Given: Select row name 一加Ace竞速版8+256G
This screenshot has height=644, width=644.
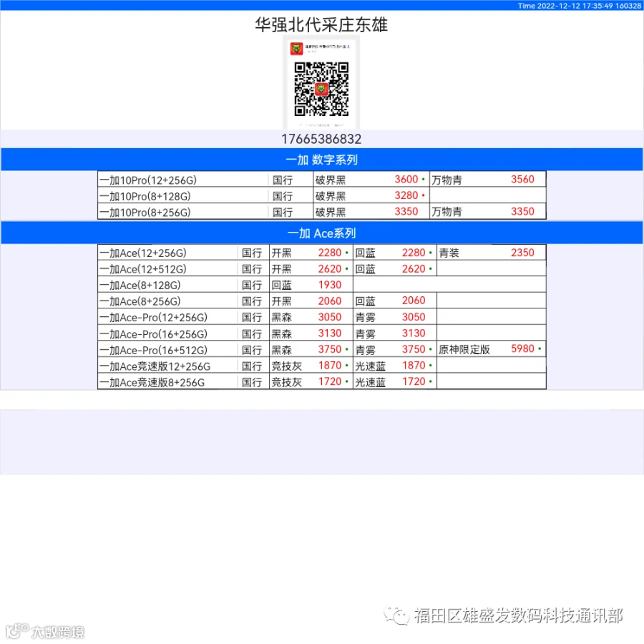Looking at the screenshot, I should pyautogui.click(x=152, y=382).
